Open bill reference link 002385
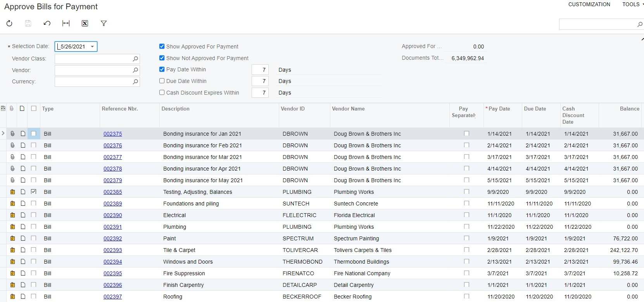The image size is (644, 302). point(113,192)
